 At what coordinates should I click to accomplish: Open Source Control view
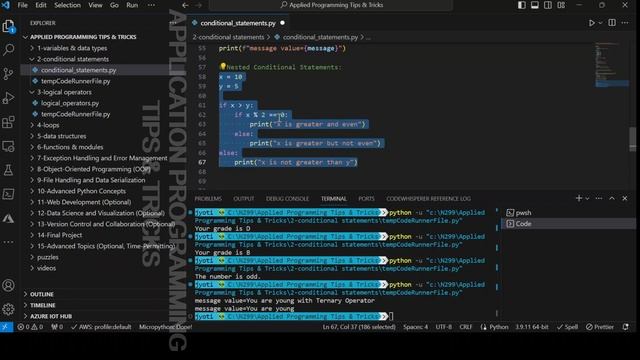pos(8,74)
